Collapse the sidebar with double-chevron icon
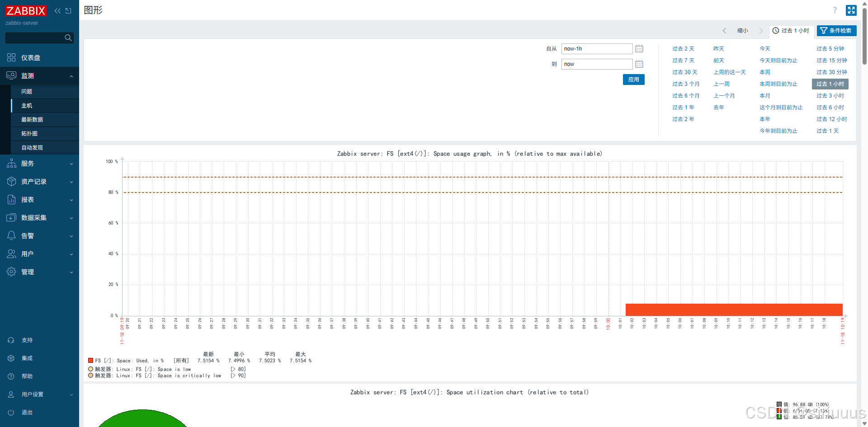The height and width of the screenshot is (427, 868). click(57, 11)
